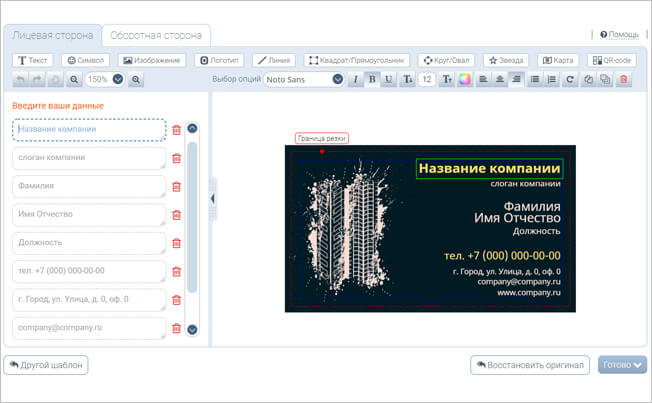
Task: Insert an image via Изображение button
Action: (x=152, y=60)
